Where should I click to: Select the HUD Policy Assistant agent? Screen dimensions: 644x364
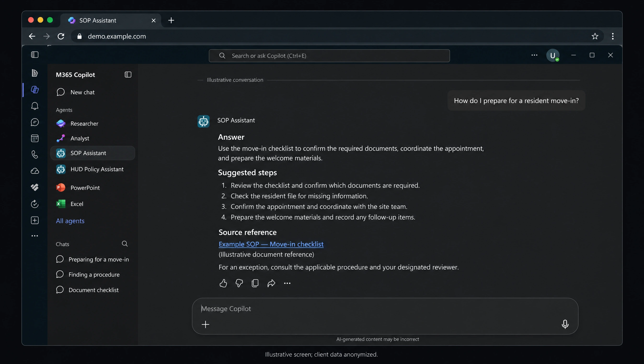coord(93,169)
